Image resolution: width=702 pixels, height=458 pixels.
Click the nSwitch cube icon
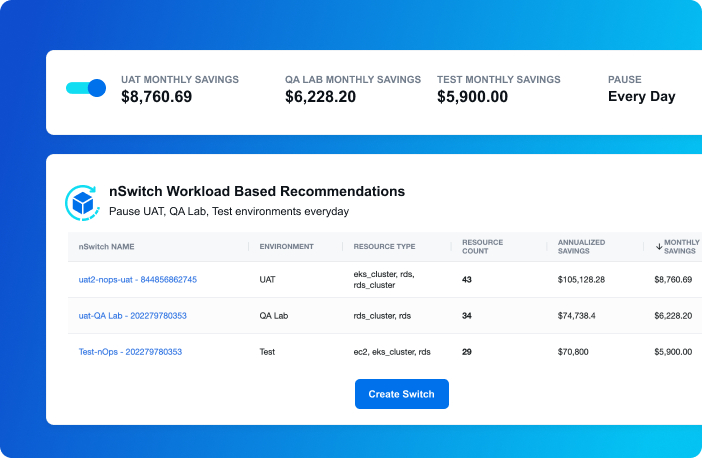coord(82,203)
